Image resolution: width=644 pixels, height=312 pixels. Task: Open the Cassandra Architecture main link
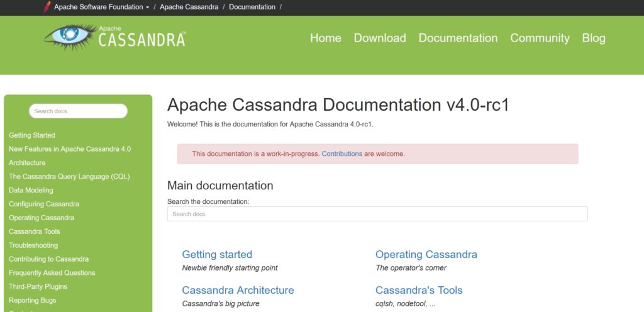(x=238, y=290)
